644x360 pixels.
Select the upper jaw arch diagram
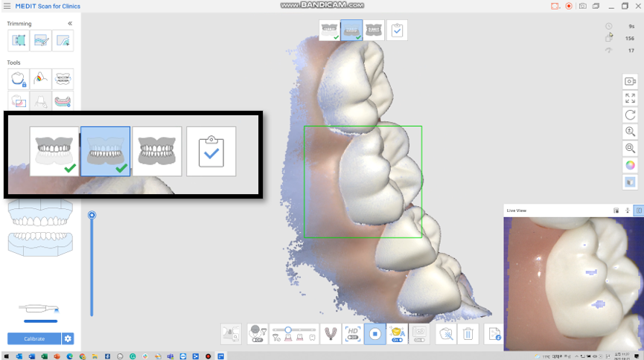[x=40, y=213]
